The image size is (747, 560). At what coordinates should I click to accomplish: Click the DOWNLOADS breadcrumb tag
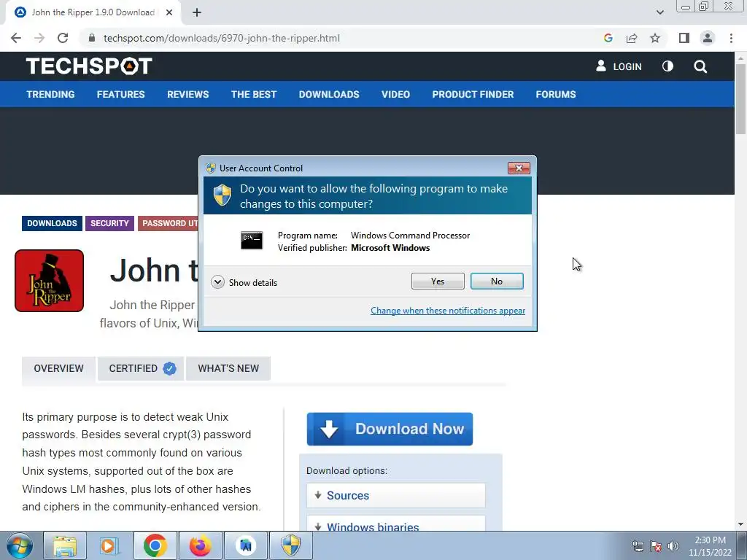52,223
